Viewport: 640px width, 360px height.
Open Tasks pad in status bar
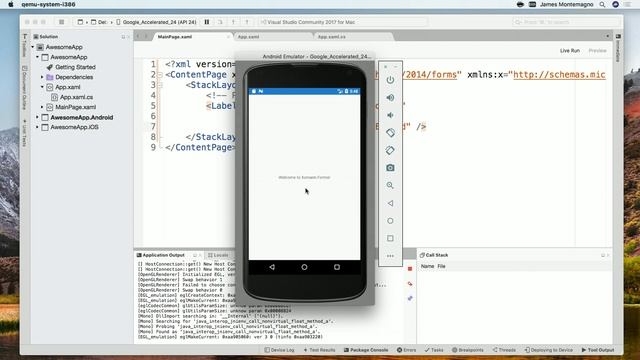point(434,350)
